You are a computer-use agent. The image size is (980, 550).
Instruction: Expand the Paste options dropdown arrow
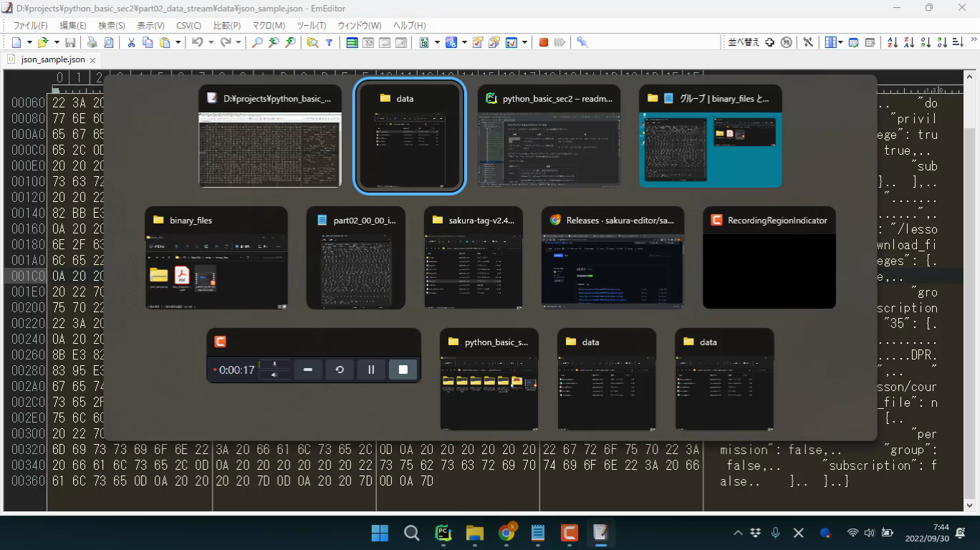point(178,42)
